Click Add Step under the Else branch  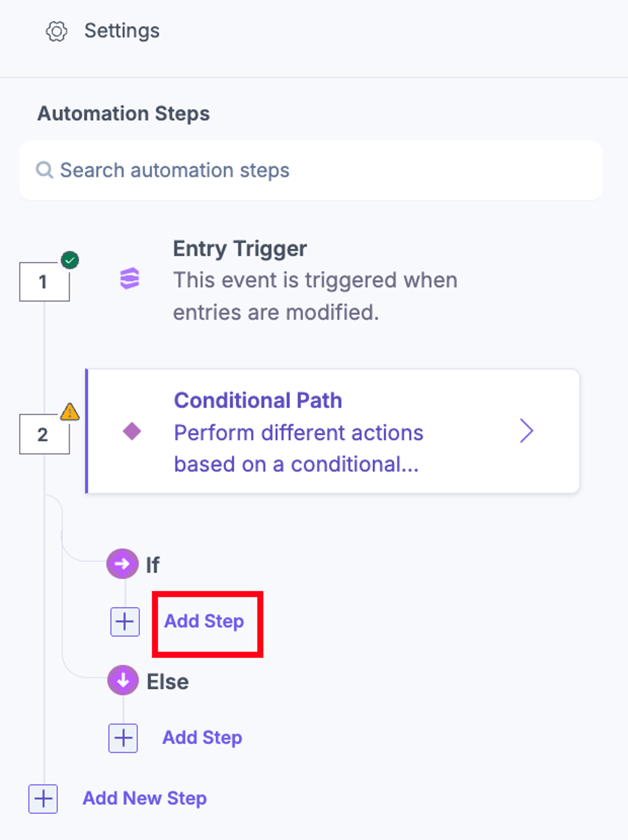[202, 738]
